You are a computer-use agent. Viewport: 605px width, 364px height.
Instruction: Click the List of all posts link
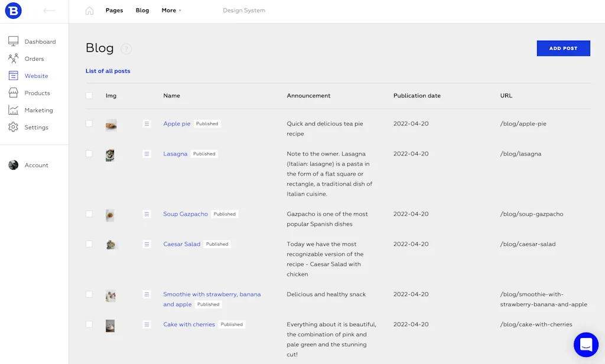click(108, 71)
